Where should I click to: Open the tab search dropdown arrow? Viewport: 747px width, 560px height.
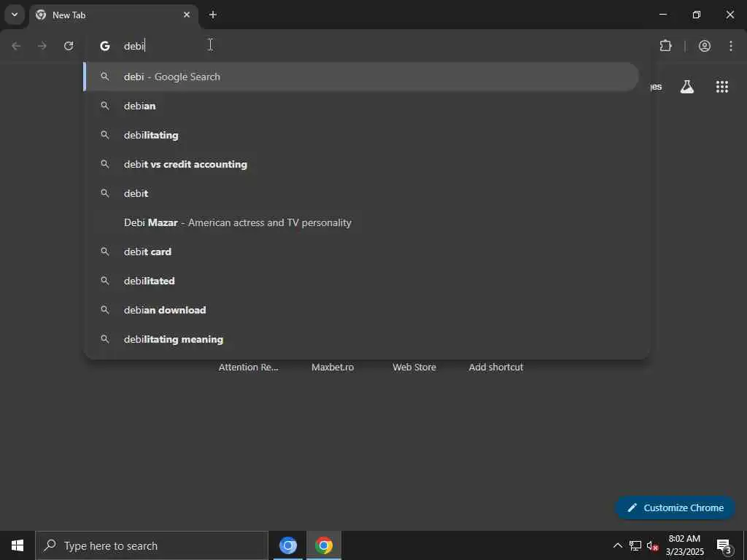coord(15,15)
